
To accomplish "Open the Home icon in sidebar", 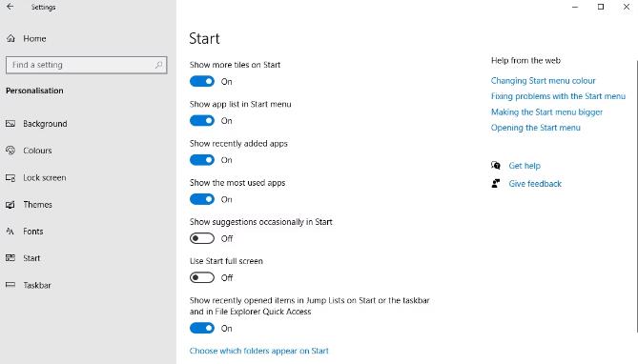I will click(11, 38).
